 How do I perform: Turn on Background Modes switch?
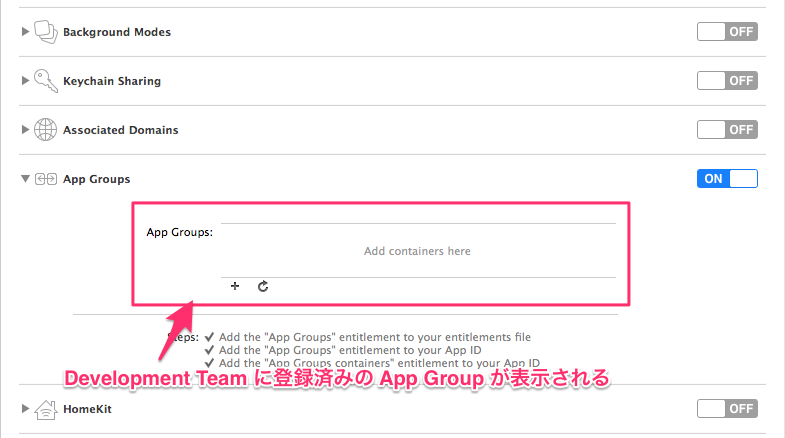pos(727,32)
